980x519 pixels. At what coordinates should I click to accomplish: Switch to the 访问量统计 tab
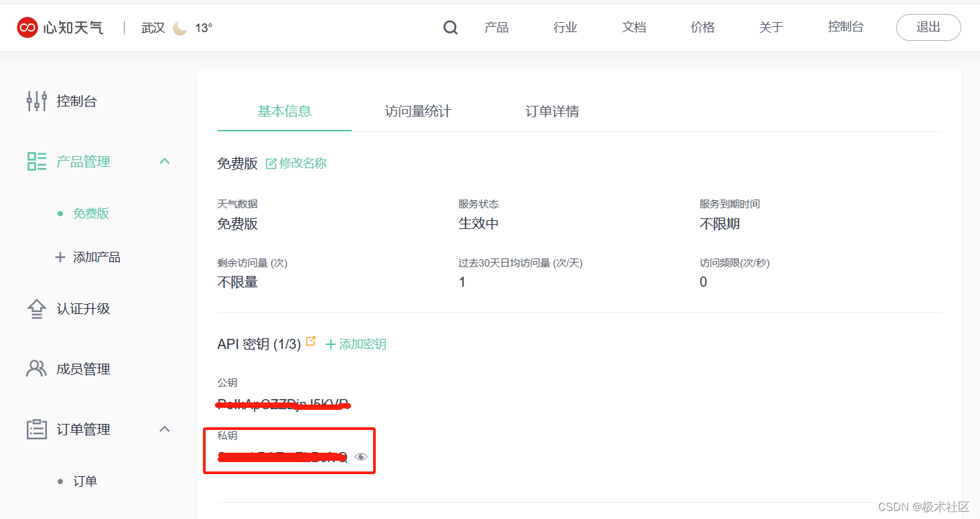419,111
